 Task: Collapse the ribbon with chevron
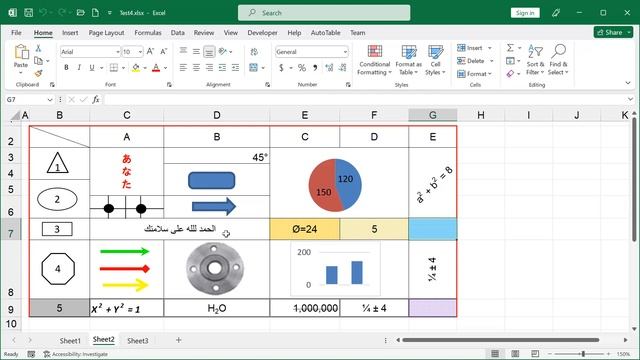(x=628, y=83)
